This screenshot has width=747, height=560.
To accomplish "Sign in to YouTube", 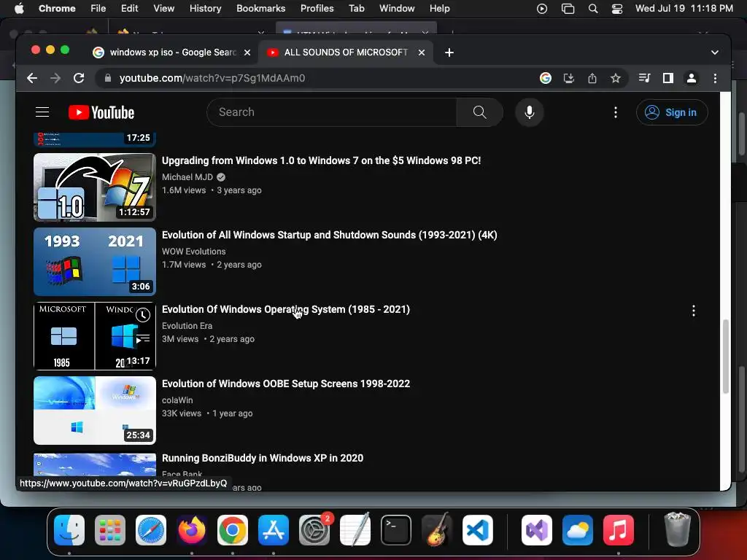I will [x=672, y=112].
